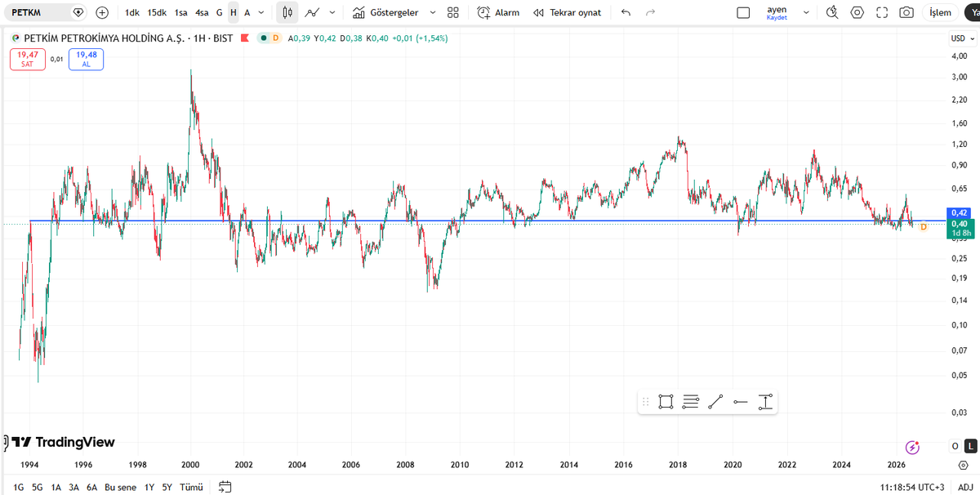The image size is (980, 495).
Task: Select the 1G date range
Action: pyautogui.click(x=19, y=487)
